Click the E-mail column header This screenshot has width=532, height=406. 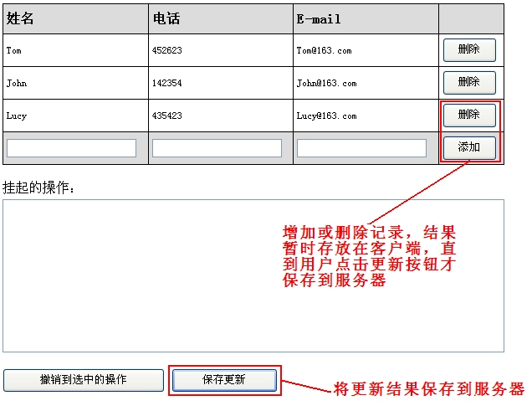coord(318,18)
